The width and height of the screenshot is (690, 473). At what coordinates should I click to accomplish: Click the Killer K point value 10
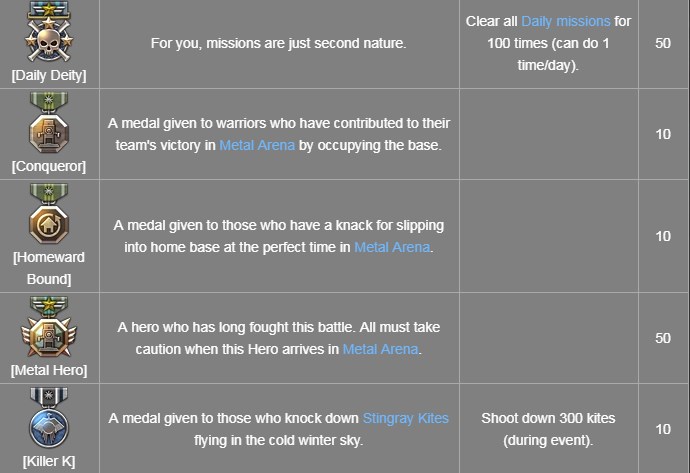(x=662, y=429)
